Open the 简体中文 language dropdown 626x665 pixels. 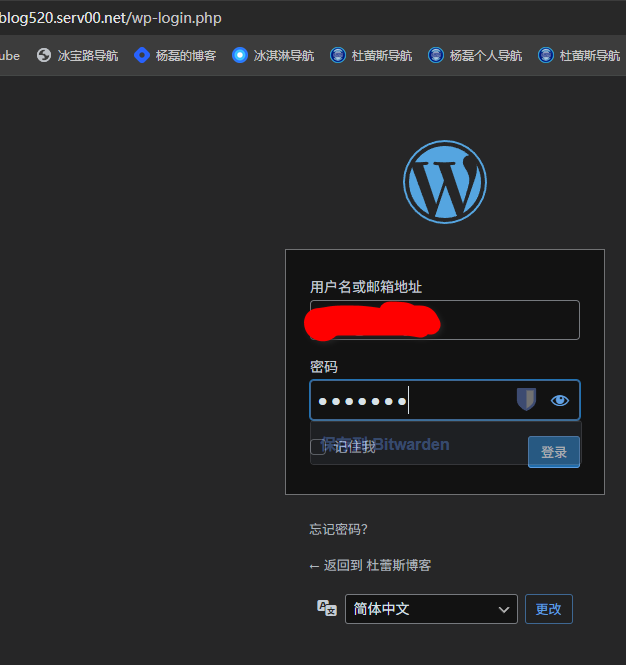coord(431,608)
